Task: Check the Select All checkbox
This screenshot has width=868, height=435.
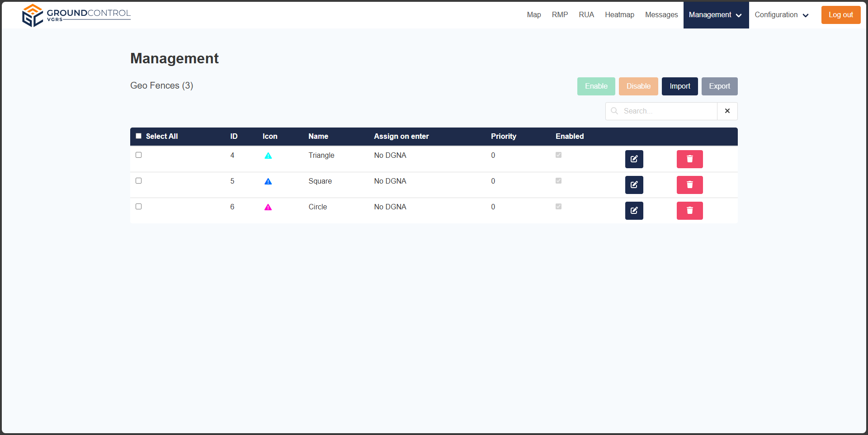Action: (x=139, y=136)
